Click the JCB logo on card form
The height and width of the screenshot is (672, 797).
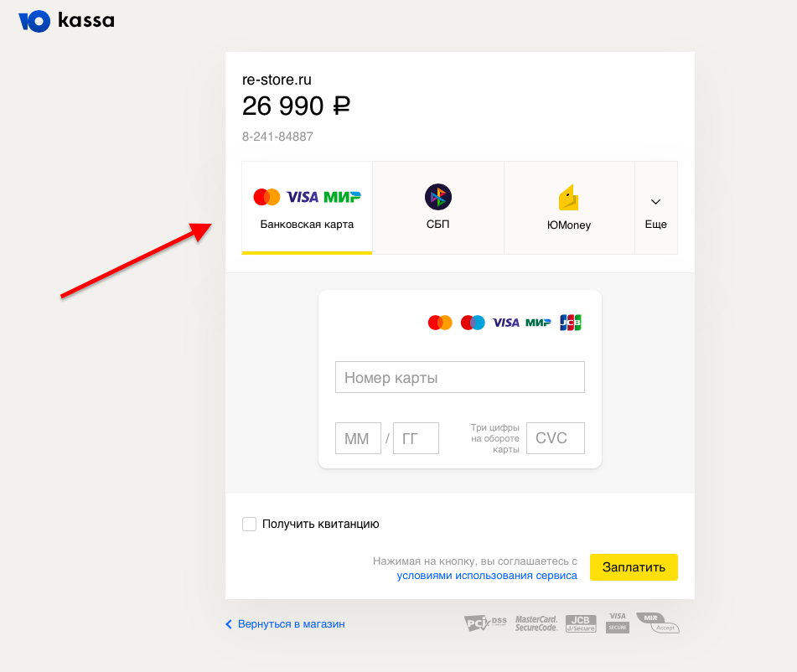(x=571, y=323)
